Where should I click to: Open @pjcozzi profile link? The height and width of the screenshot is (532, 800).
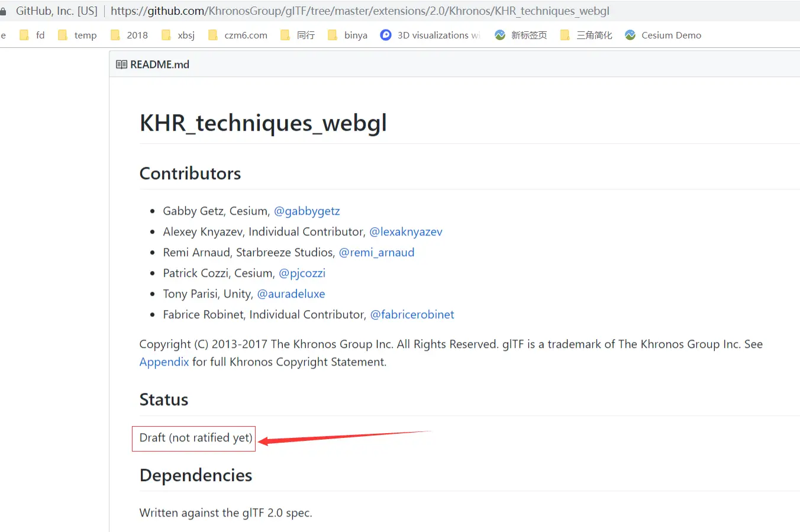click(x=302, y=273)
